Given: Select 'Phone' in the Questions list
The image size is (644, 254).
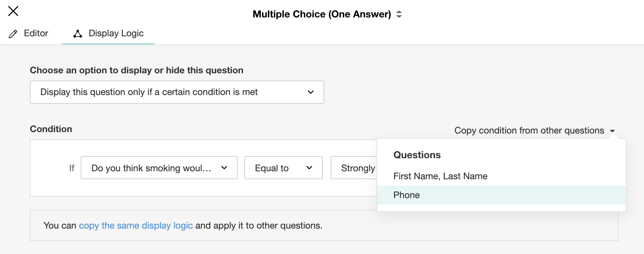Looking at the screenshot, I should 407,195.
